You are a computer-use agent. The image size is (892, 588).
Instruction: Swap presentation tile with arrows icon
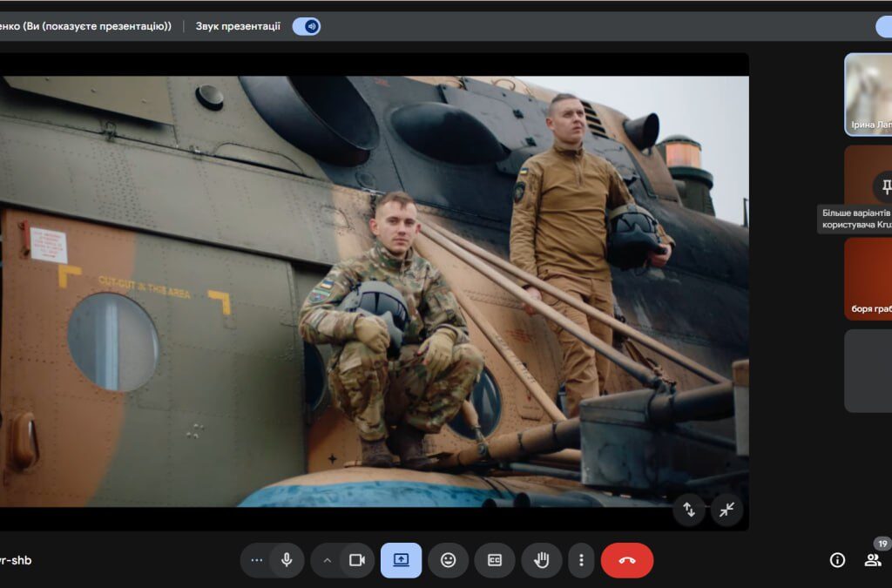[689, 510]
